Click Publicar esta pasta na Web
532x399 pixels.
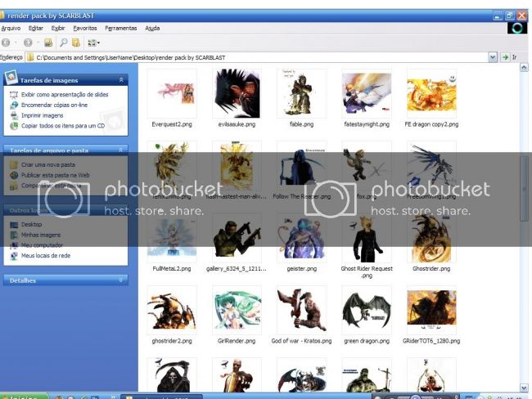[x=56, y=175]
